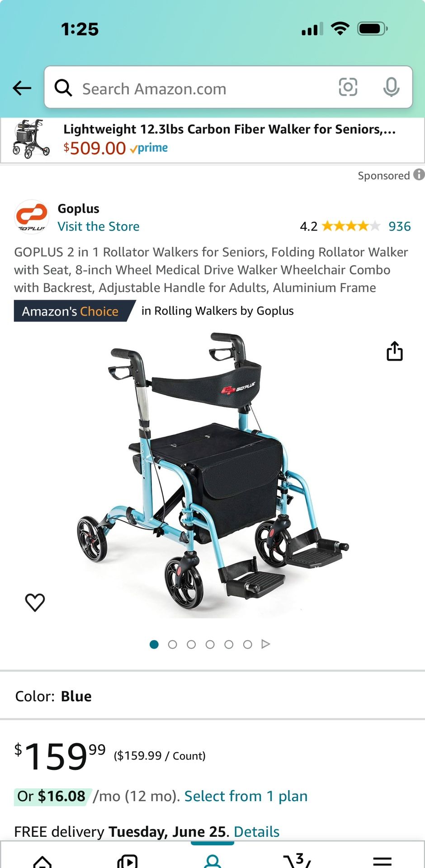The width and height of the screenshot is (425, 868).
Task: Play product video from carousel triangle
Action: tap(266, 644)
